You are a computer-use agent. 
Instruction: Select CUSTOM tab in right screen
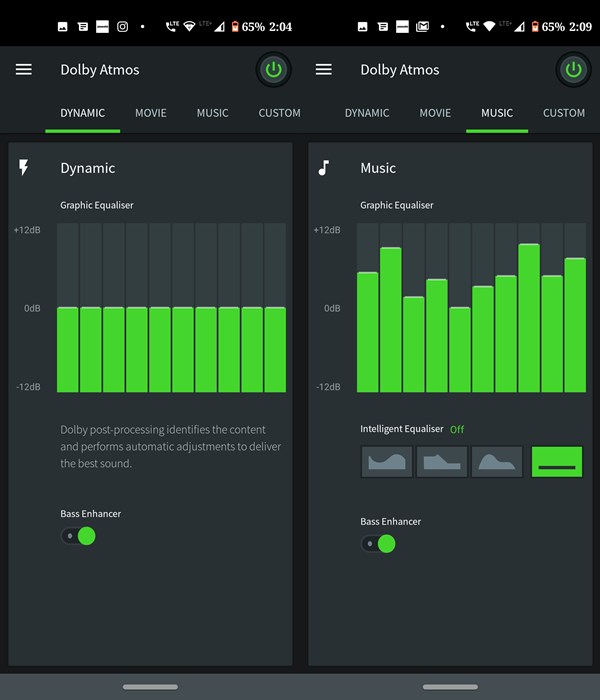564,113
